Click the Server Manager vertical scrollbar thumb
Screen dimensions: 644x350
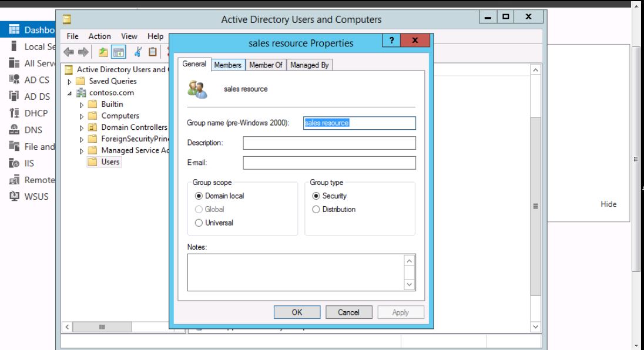tap(636, 159)
